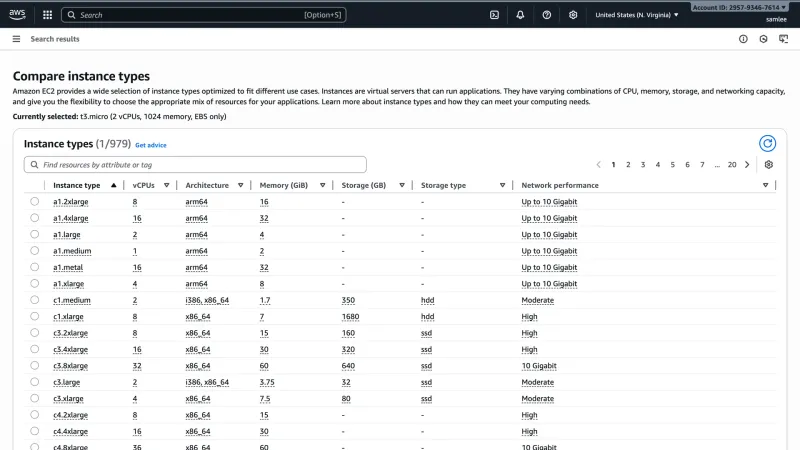Viewport: 800px width, 450px height.
Task: Sort by vCPUs column arrow
Action: tap(166, 185)
